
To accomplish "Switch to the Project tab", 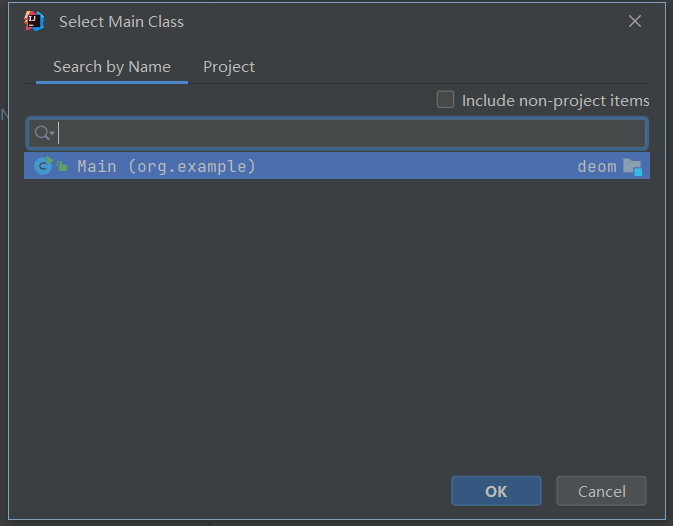I will pos(229,67).
